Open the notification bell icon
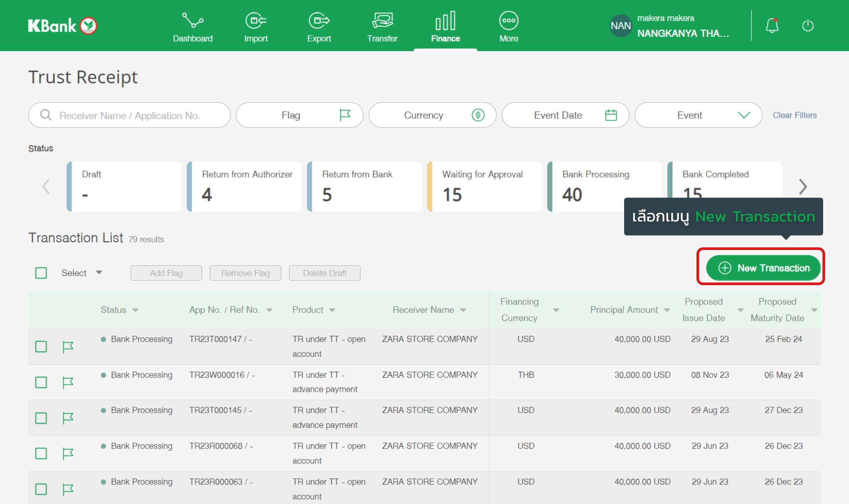The height and width of the screenshot is (504, 849). tap(772, 26)
